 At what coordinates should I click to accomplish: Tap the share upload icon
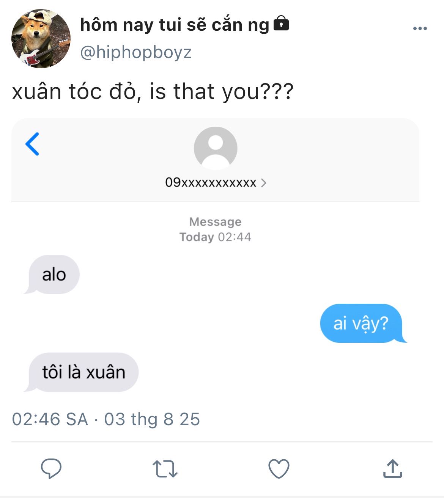click(x=392, y=468)
